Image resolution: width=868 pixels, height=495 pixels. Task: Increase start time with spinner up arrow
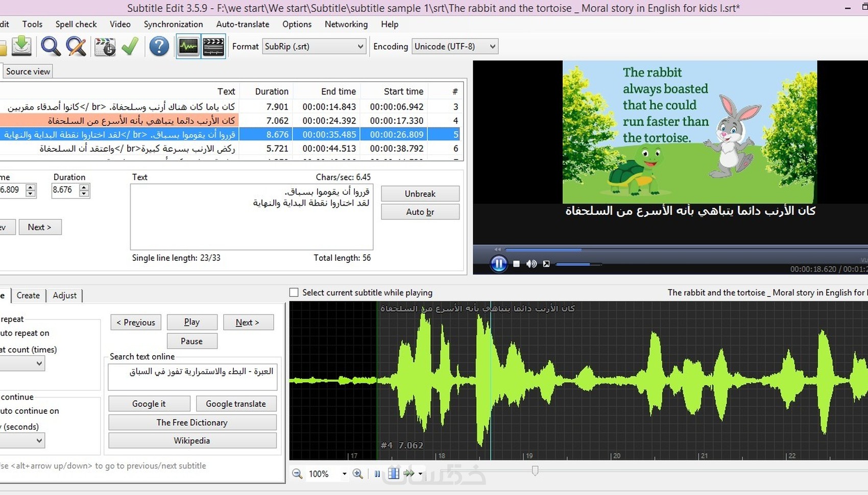(x=31, y=187)
